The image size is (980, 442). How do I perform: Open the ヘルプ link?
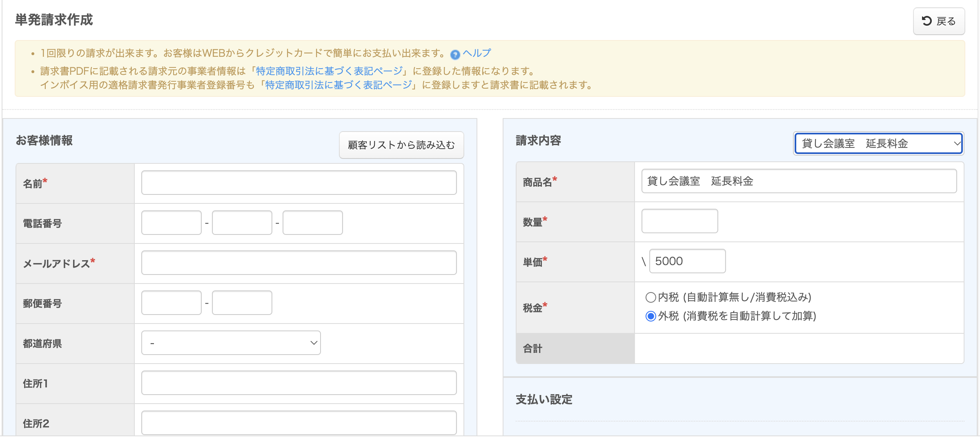pyautogui.click(x=476, y=52)
